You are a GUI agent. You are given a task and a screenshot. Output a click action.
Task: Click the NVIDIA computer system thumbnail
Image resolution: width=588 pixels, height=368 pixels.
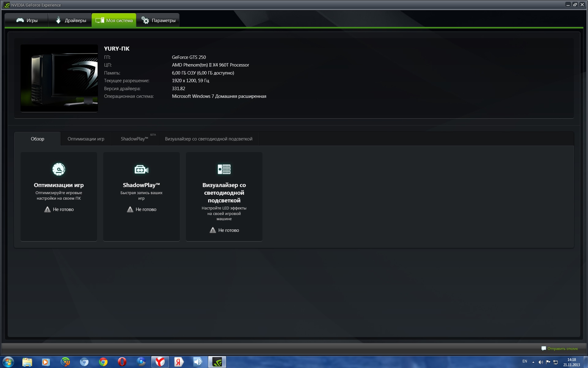click(59, 78)
